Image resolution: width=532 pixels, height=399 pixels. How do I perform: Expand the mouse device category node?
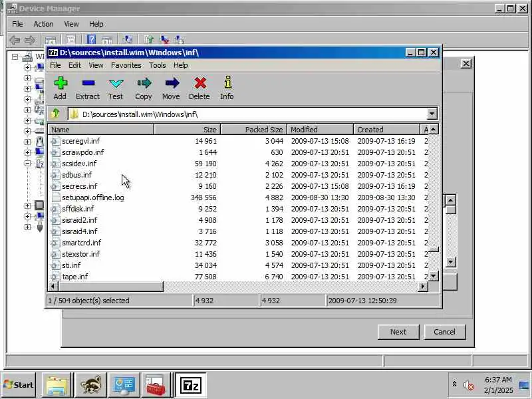click(27, 142)
